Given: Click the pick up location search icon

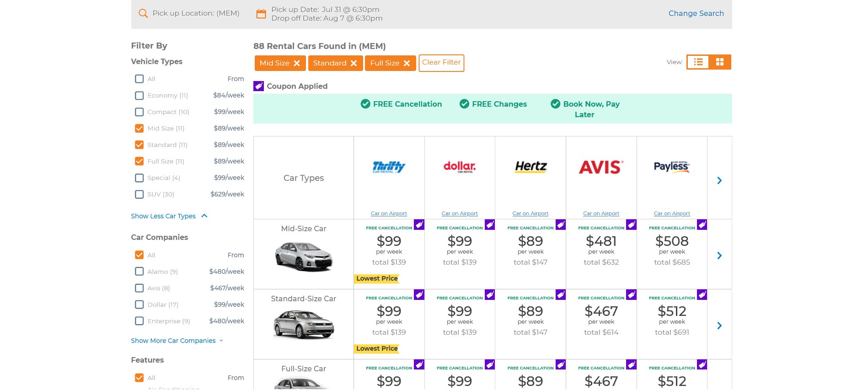Looking at the screenshot, I should [x=143, y=13].
